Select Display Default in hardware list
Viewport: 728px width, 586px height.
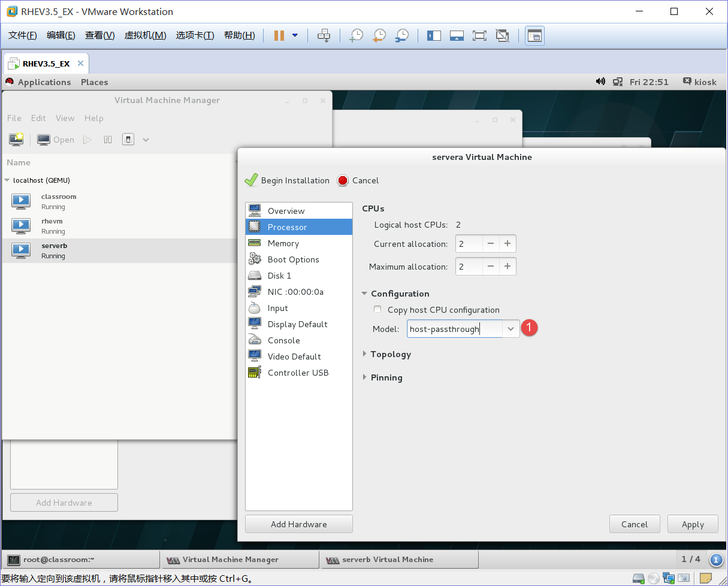299,324
